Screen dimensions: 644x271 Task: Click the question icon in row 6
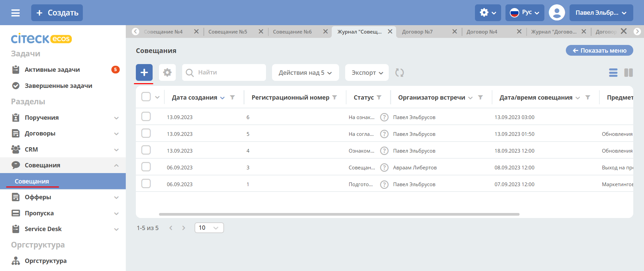[384, 117]
